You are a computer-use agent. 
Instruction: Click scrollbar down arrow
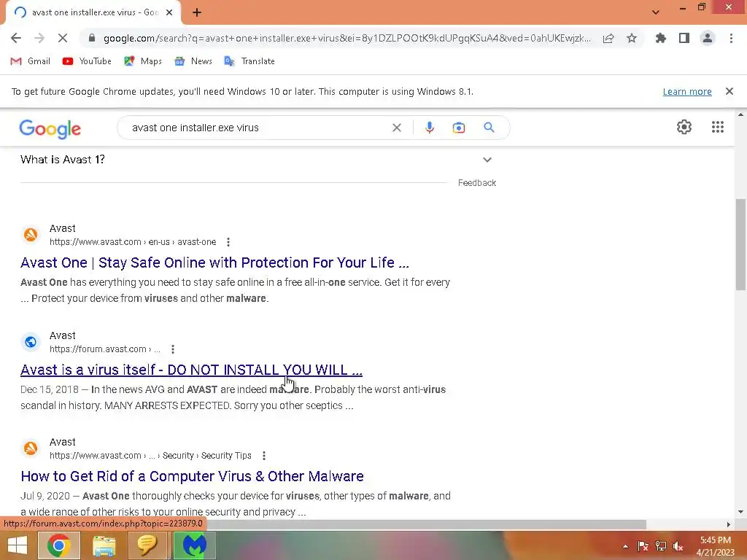click(x=740, y=513)
